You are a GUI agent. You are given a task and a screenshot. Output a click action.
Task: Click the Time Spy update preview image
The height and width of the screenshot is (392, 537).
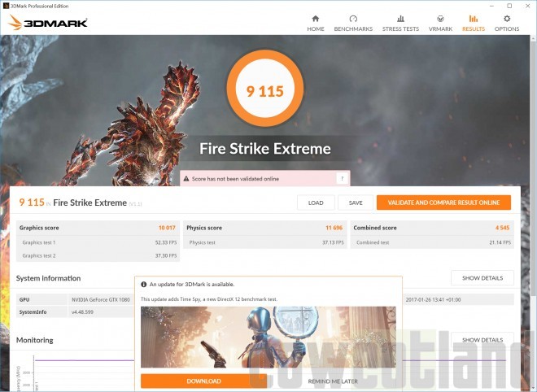point(268,338)
